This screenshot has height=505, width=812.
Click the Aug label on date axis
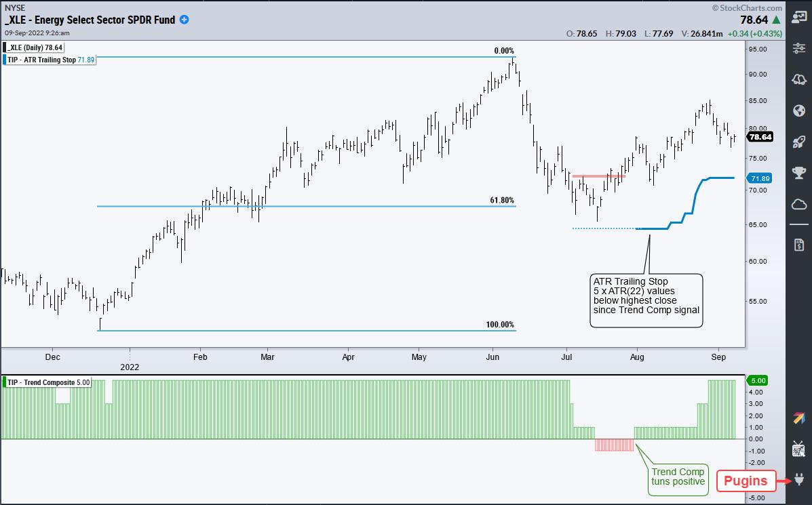(x=637, y=357)
